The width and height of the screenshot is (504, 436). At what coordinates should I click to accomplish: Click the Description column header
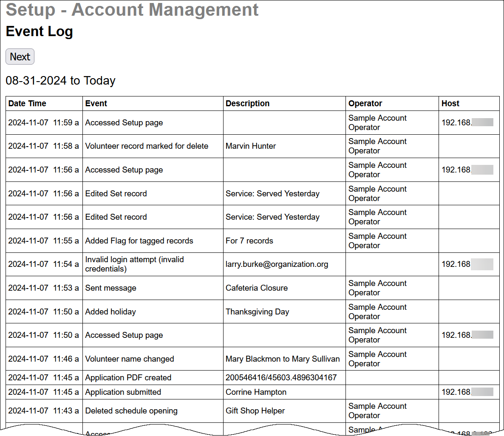click(247, 103)
